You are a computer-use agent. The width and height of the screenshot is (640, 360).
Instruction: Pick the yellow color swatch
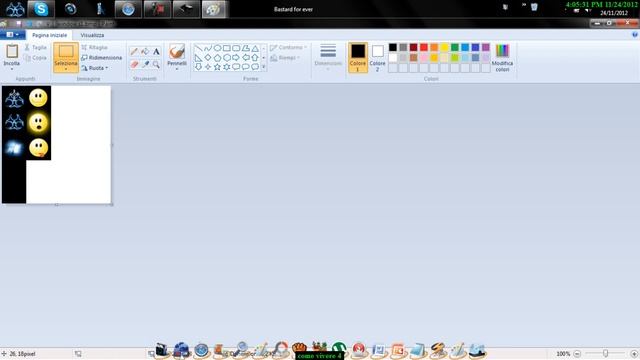click(444, 48)
